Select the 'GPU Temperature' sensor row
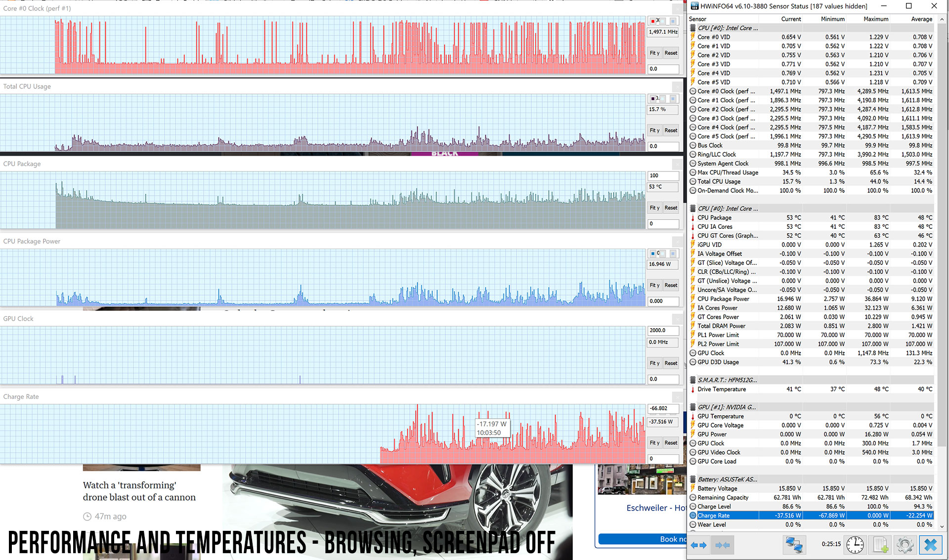The height and width of the screenshot is (560, 949). [x=812, y=416]
